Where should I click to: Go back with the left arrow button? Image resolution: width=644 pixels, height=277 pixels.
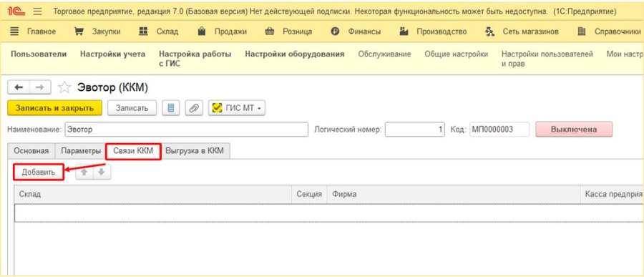click(19, 87)
